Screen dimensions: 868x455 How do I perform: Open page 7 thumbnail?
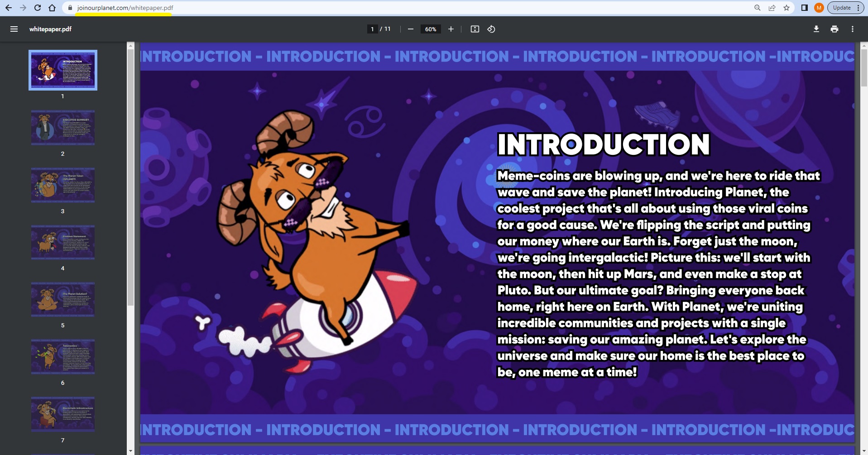[x=63, y=414]
